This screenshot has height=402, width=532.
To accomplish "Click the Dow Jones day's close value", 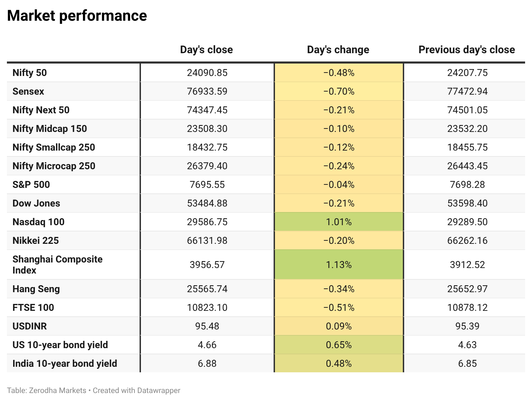I will [x=207, y=203].
